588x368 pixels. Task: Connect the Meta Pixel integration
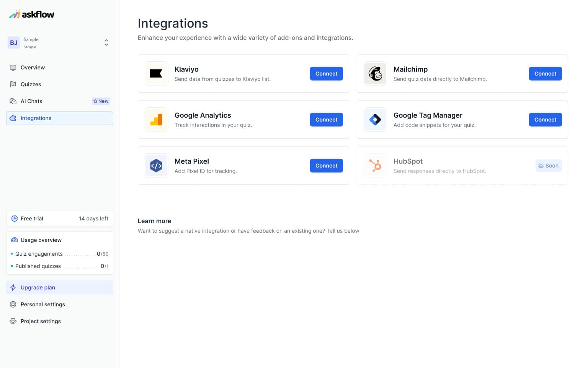327,166
